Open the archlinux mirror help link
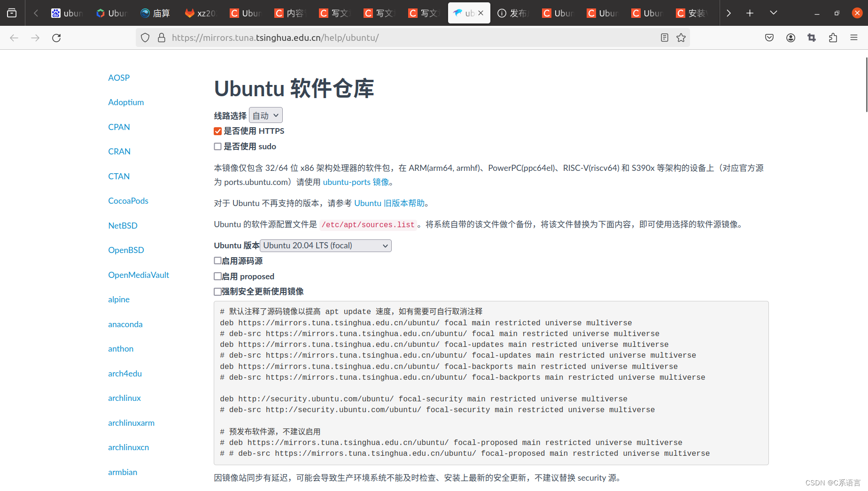 124,398
